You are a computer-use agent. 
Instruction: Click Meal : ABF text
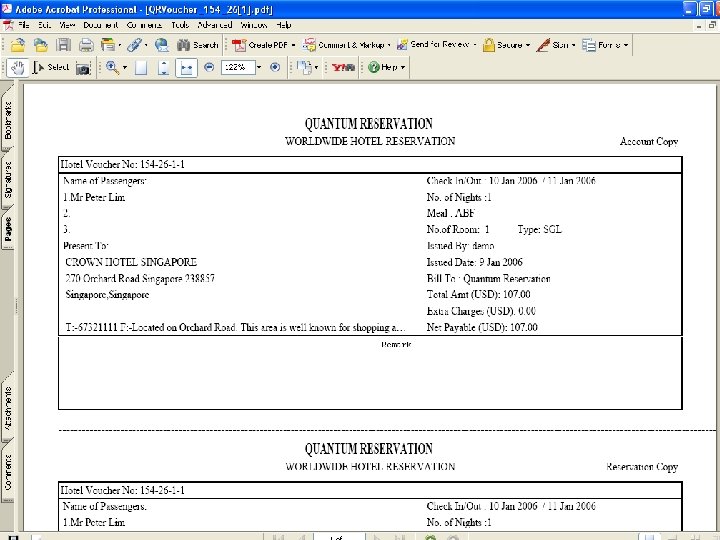(x=450, y=213)
